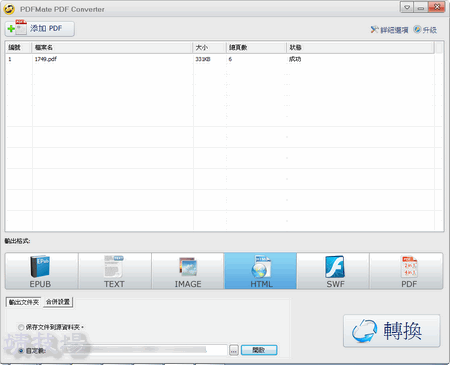
Task: Click the PDFMate app logo icon
Action: [9, 9]
